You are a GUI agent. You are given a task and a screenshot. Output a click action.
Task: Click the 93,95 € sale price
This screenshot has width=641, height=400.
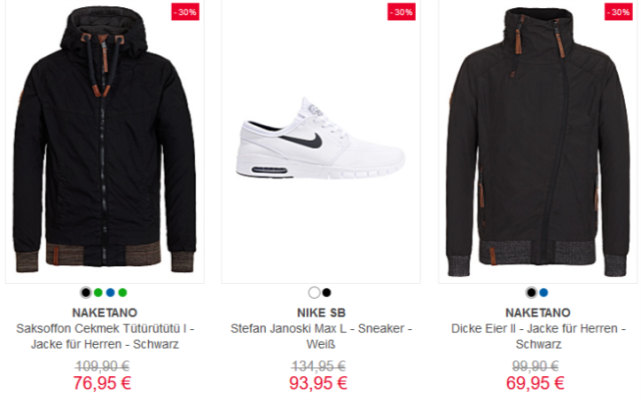click(x=318, y=383)
